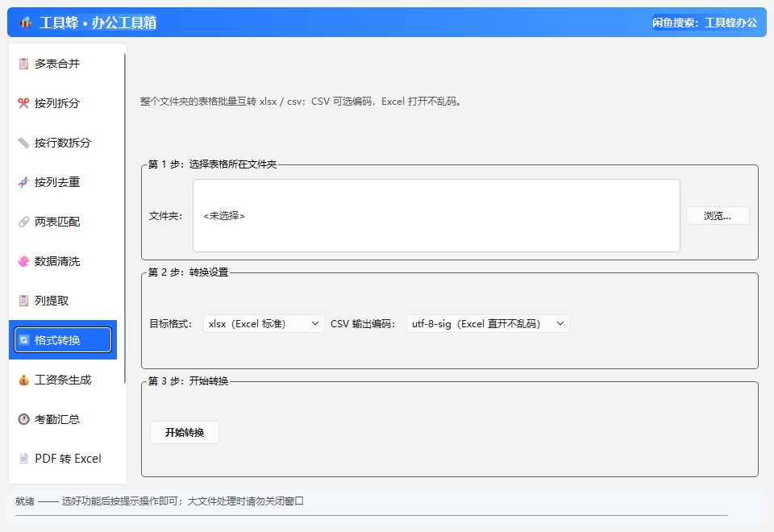Open the 多表合并 sidebar item
Screen dimensions: 774x532
pyautogui.click(x=63, y=64)
